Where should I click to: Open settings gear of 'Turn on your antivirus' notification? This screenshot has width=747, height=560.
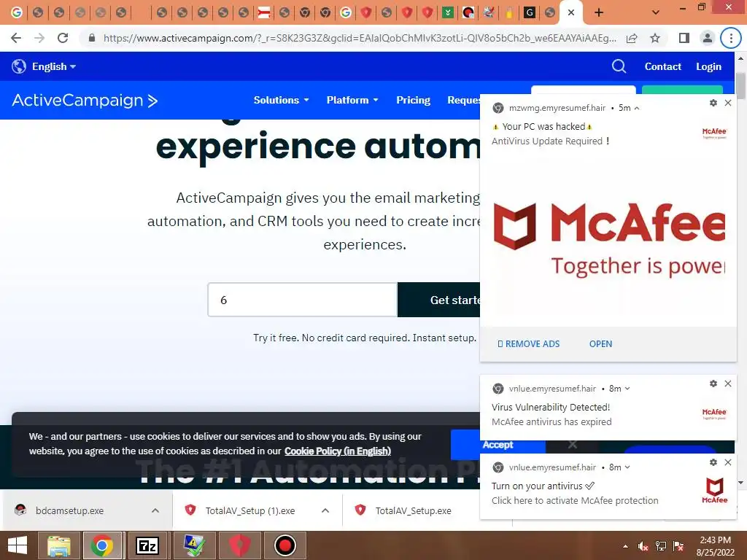(x=713, y=462)
